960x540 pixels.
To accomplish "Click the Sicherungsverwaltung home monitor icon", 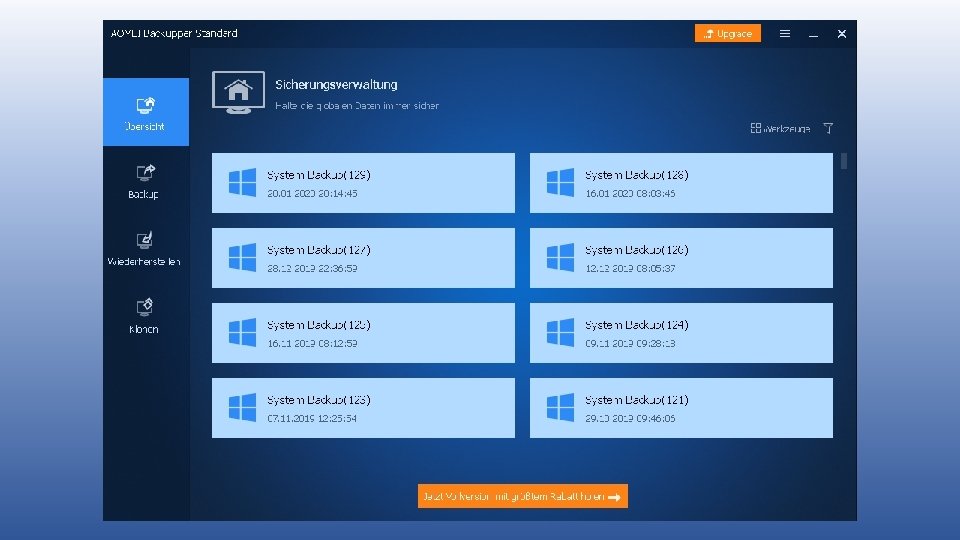I will pyautogui.click(x=238, y=92).
